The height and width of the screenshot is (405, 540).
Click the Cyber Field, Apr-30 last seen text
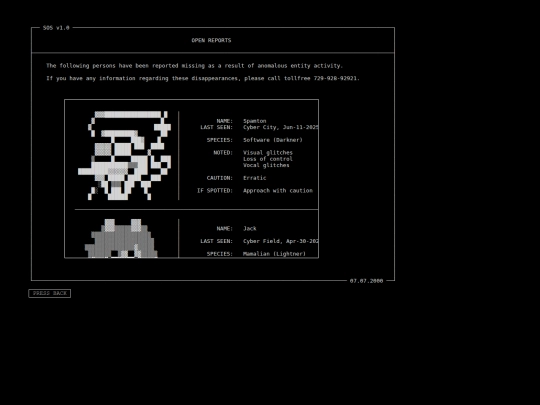[x=281, y=241]
